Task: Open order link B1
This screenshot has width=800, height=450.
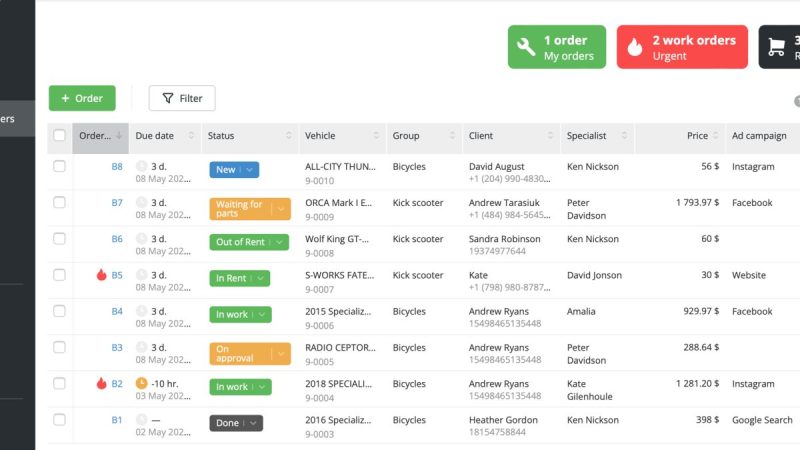Action: tap(117, 420)
